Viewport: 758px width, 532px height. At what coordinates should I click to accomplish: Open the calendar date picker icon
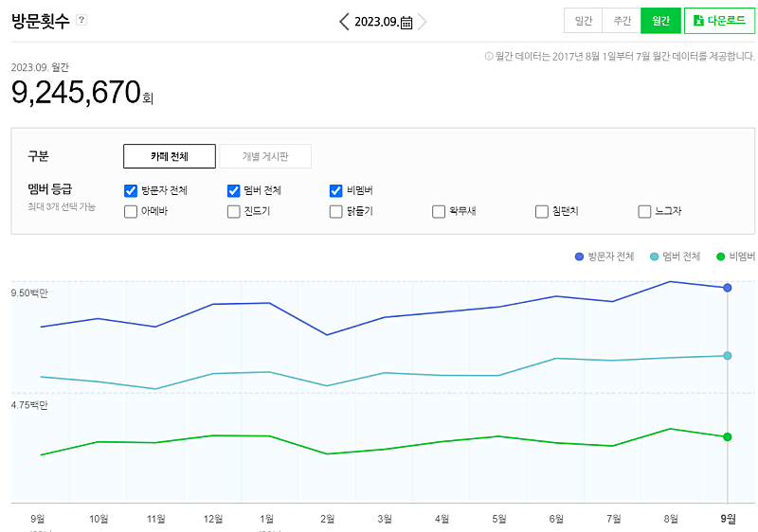pyautogui.click(x=406, y=22)
